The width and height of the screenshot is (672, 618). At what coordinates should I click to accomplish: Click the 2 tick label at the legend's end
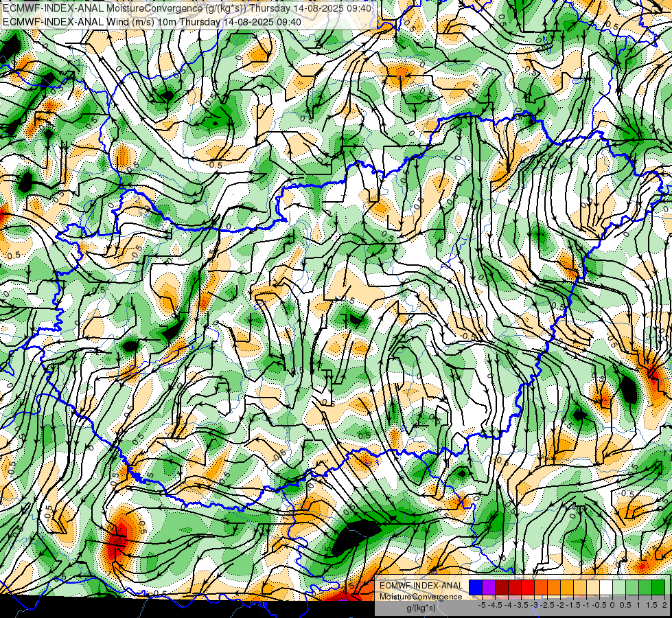click(664, 605)
